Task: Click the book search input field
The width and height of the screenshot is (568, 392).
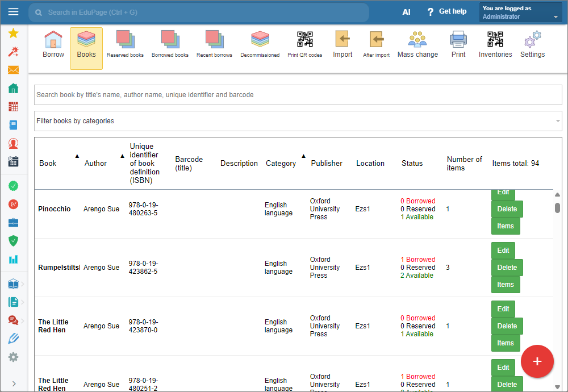Action: tap(298, 95)
